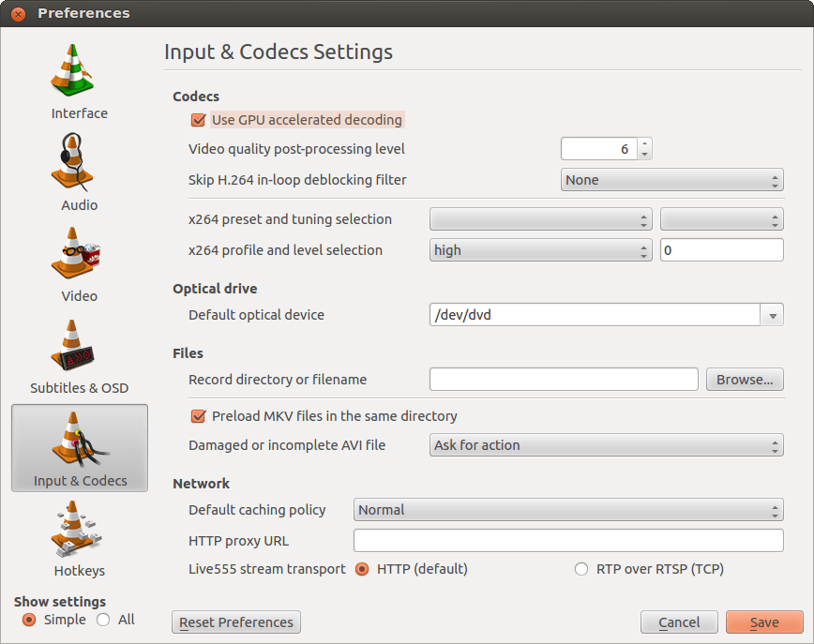Expand Skip H.264 in-loop deblocking filter dropdown

tap(671, 180)
